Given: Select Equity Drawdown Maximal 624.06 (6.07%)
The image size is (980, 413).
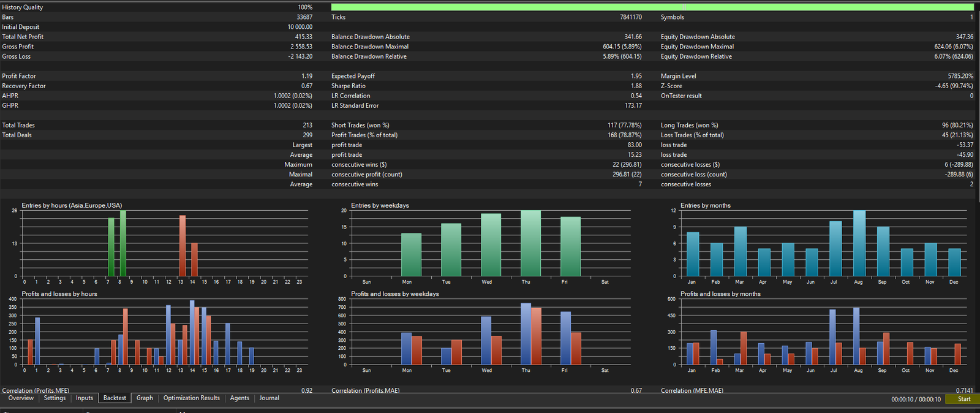Looking at the screenshot, I should click(954, 47).
